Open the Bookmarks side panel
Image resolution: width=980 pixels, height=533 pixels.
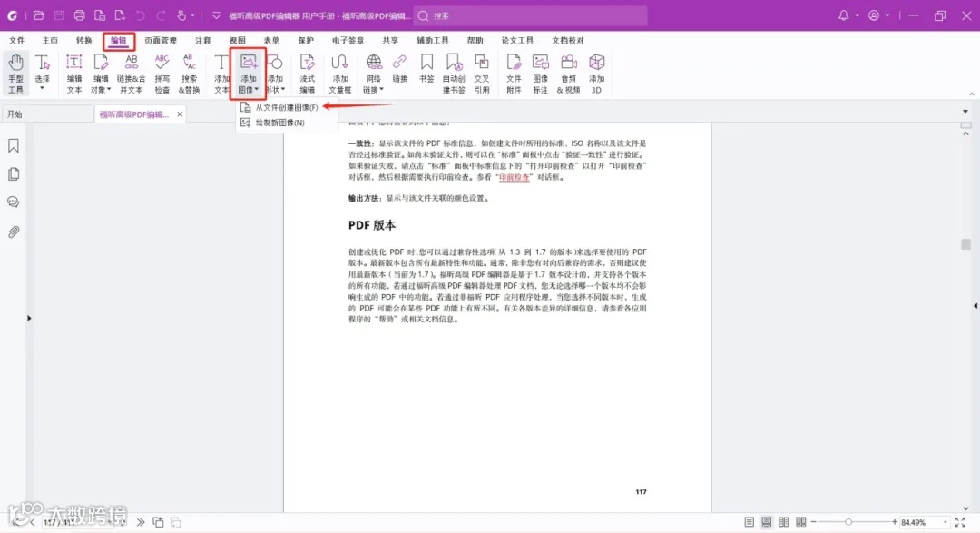click(x=13, y=146)
